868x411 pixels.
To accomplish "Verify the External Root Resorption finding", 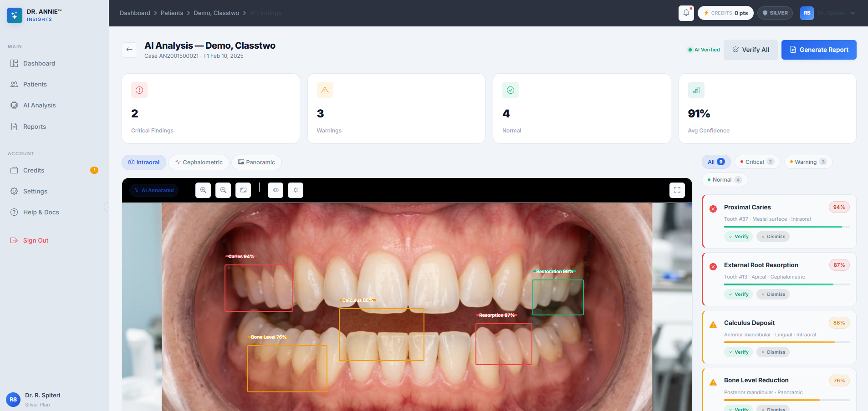I will (x=738, y=294).
